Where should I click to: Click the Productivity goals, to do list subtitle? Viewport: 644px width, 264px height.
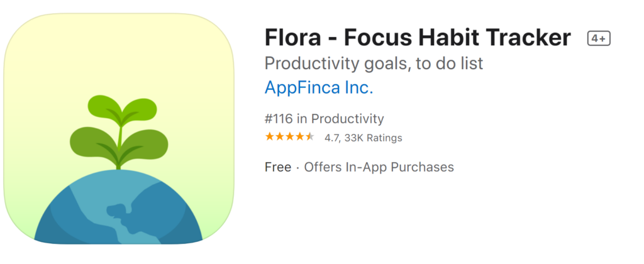[x=374, y=63]
